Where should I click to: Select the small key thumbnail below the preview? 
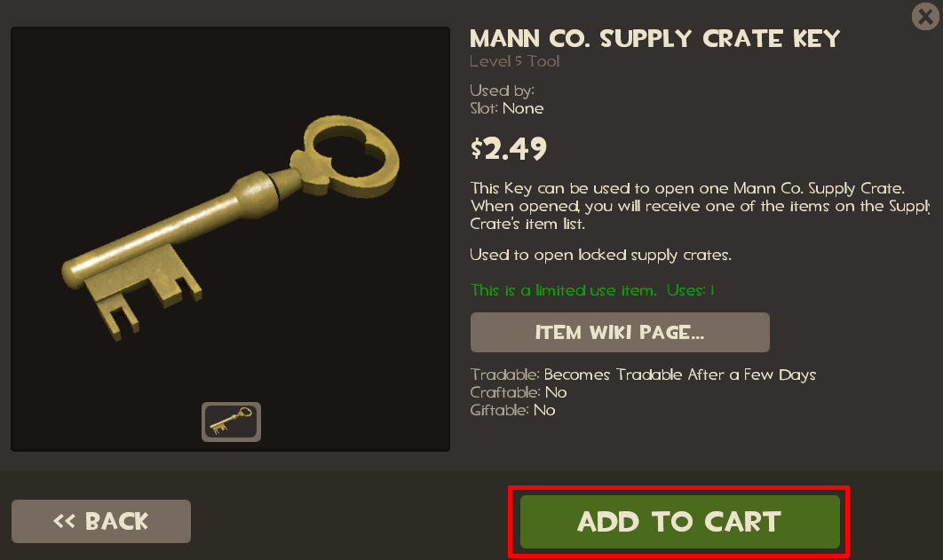[x=231, y=422]
